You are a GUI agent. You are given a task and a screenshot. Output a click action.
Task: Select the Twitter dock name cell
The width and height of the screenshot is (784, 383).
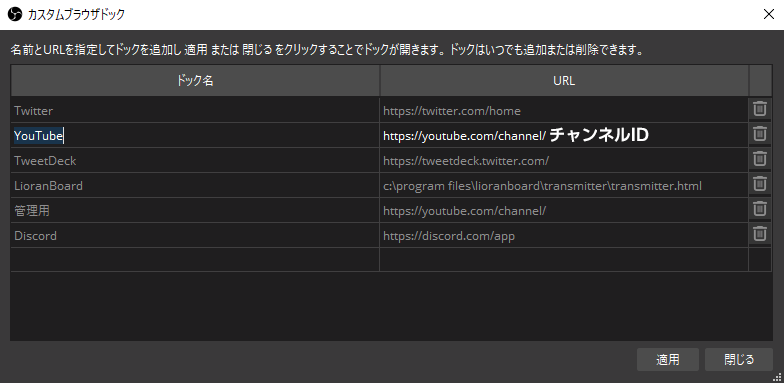tap(195, 110)
